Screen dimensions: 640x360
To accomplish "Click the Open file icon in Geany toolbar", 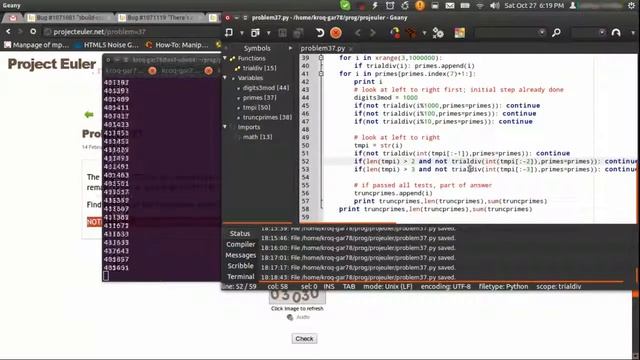I will click(256, 32).
